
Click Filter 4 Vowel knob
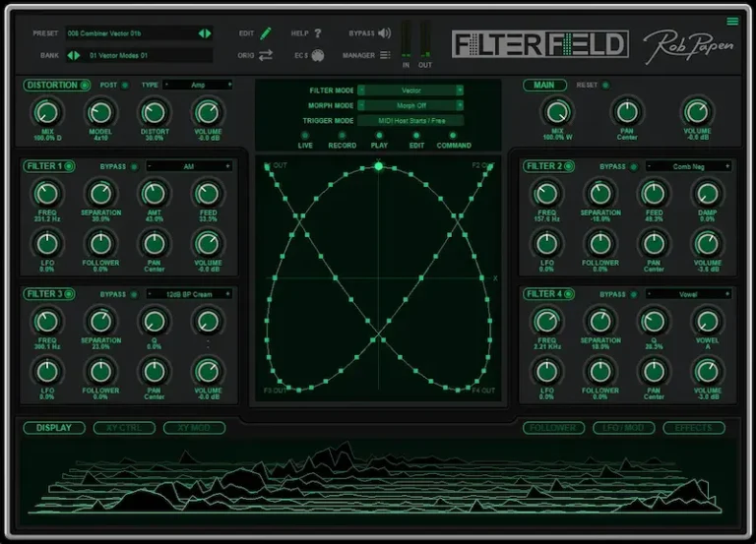pos(708,322)
